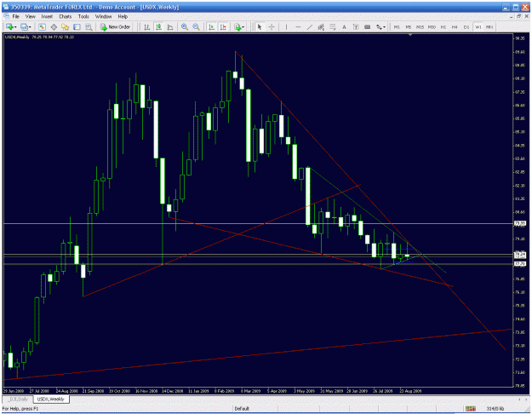Screen dimensions: 532x414
Task: Toggle the Navigator panel star-folder icon
Action: coord(66,26)
